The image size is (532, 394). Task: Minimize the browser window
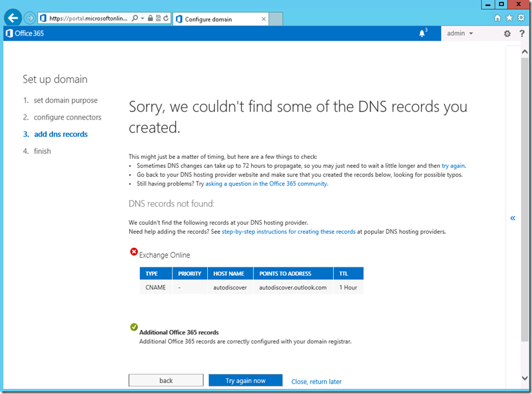pos(488,5)
